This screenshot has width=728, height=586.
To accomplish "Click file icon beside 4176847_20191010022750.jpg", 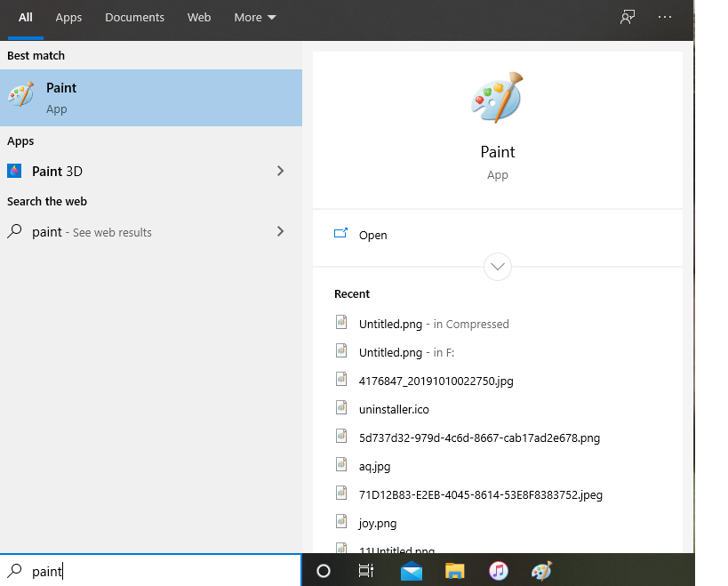I will [341, 379].
